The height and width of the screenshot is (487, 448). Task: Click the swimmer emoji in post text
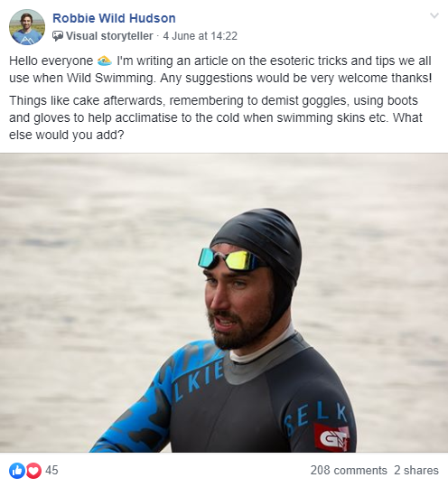pos(104,61)
